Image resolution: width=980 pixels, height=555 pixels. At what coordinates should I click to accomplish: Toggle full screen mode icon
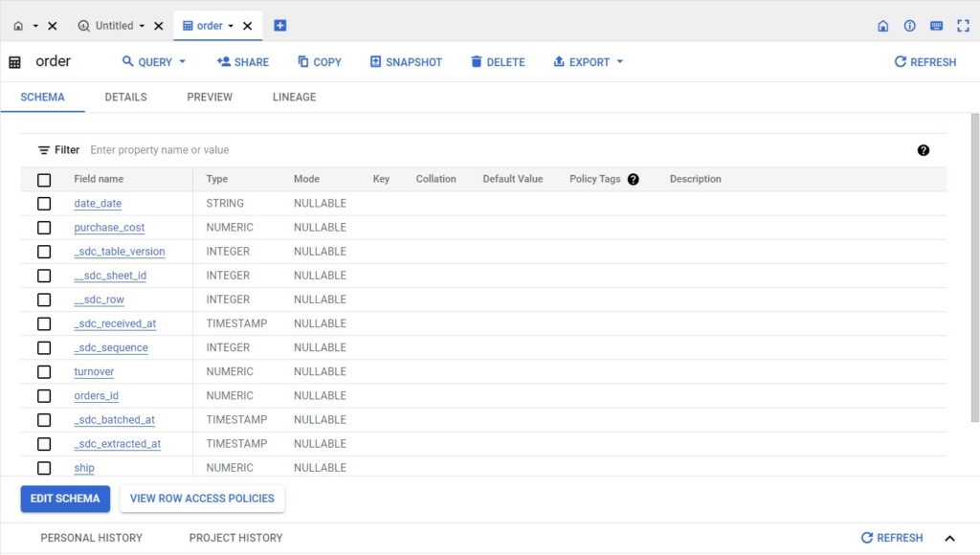[963, 26]
